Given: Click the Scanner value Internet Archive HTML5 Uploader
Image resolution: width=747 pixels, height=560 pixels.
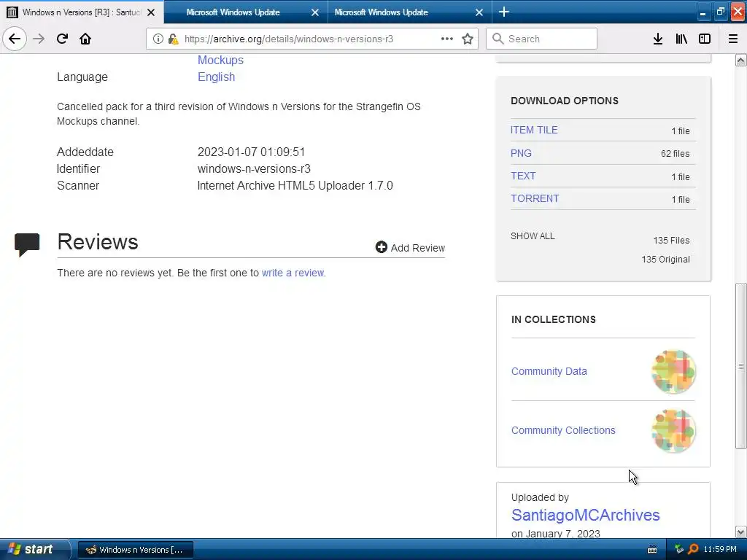Looking at the screenshot, I should coord(295,185).
